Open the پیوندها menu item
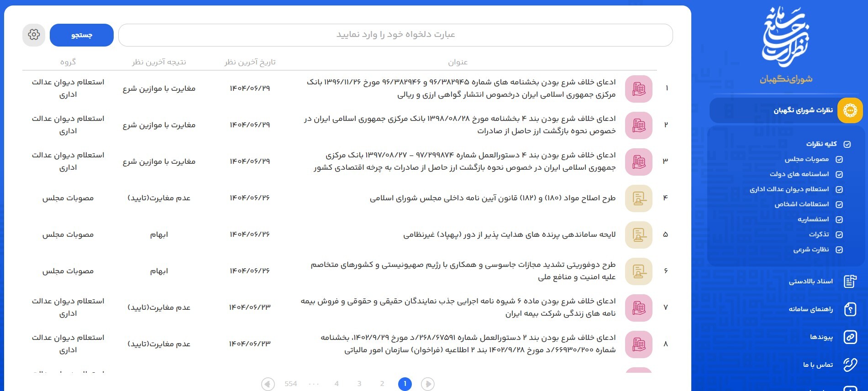The width and height of the screenshot is (868, 391). pyautogui.click(x=821, y=337)
